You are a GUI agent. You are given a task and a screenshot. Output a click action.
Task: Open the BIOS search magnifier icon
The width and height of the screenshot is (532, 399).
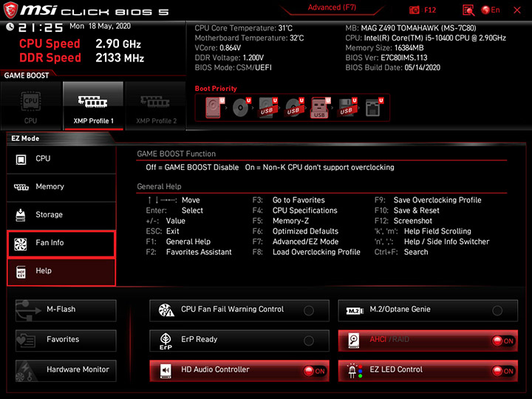(468, 10)
